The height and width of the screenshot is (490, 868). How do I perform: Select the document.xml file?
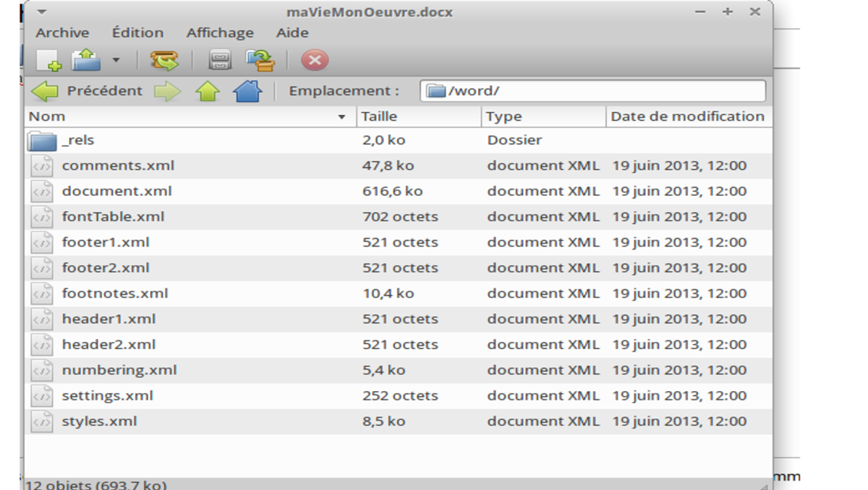coord(116,192)
